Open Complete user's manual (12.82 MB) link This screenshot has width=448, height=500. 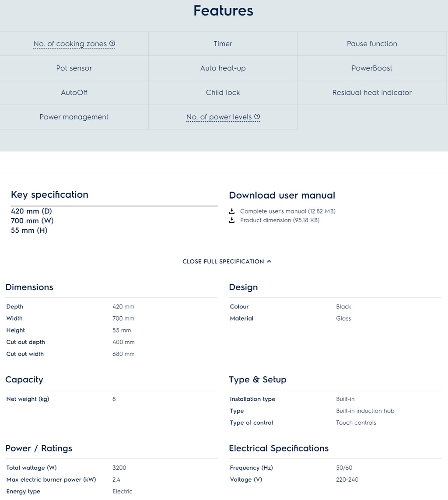point(287,211)
